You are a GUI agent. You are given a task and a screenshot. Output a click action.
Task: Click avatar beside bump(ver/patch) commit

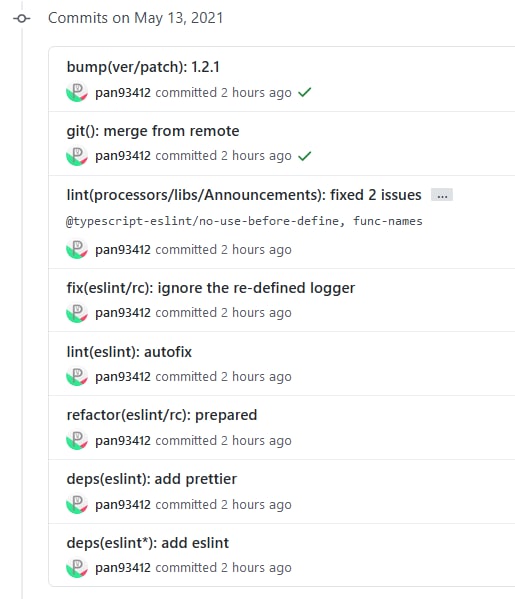pos(77,92)
